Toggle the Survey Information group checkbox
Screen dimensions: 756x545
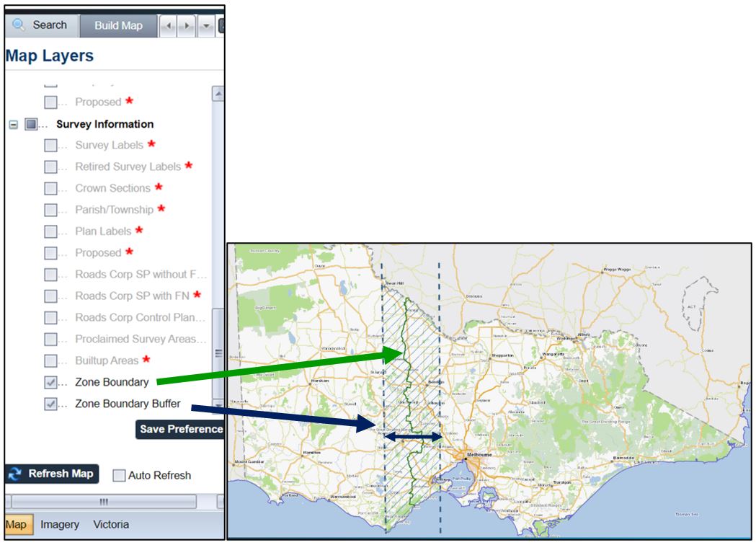[x=31, y=124]
